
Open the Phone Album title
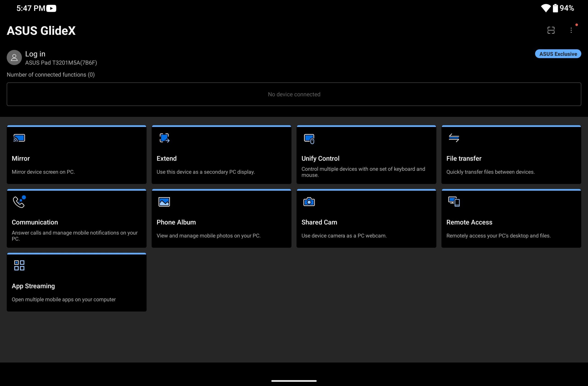176,222
